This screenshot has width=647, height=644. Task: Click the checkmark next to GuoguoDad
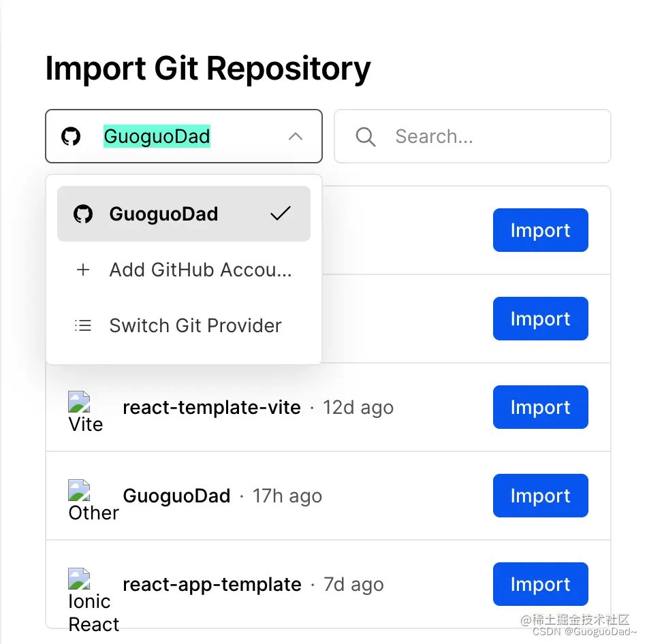coord(281,214)
